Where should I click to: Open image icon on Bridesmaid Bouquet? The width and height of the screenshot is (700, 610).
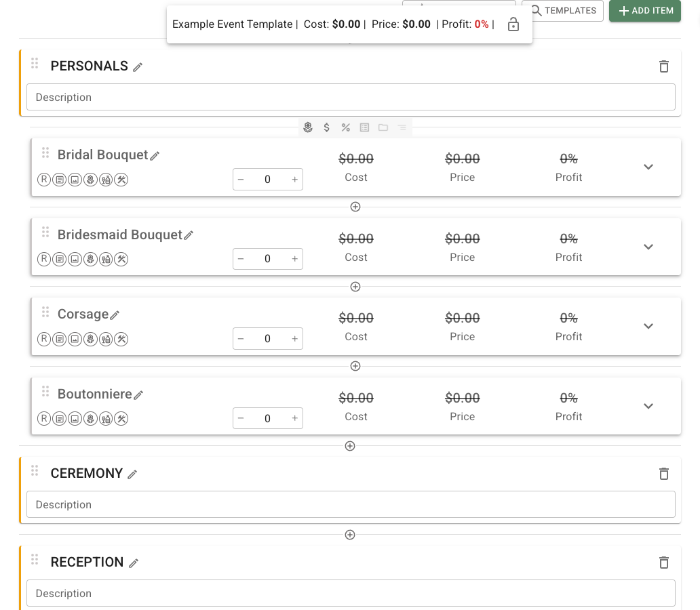[x=75, y=259]
